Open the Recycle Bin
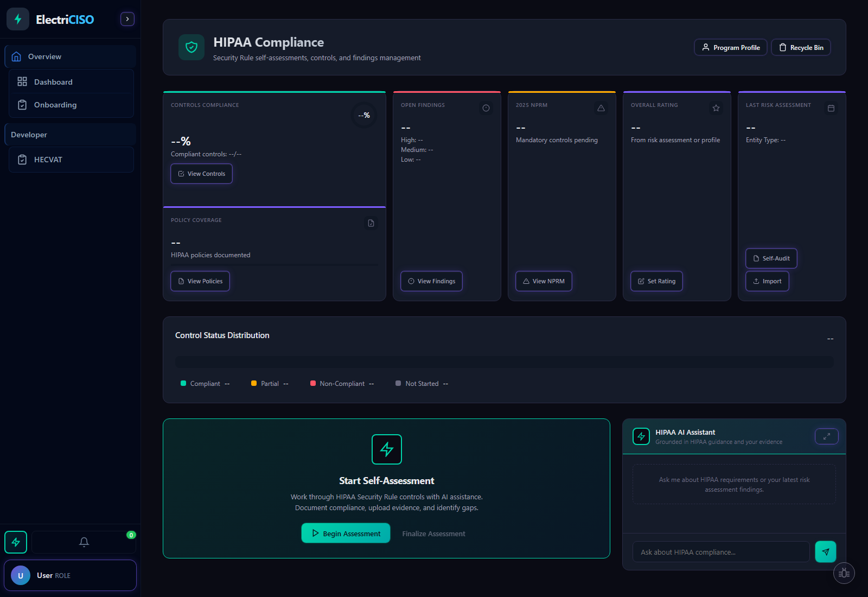Image resolution: width=868 pixels, height=597 pixels. 801,48
